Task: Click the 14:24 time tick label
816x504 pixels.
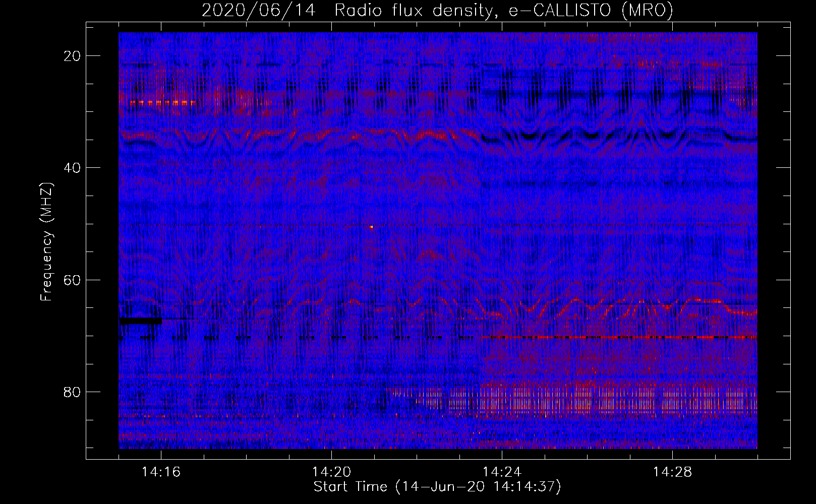Action: coord(502,472)
